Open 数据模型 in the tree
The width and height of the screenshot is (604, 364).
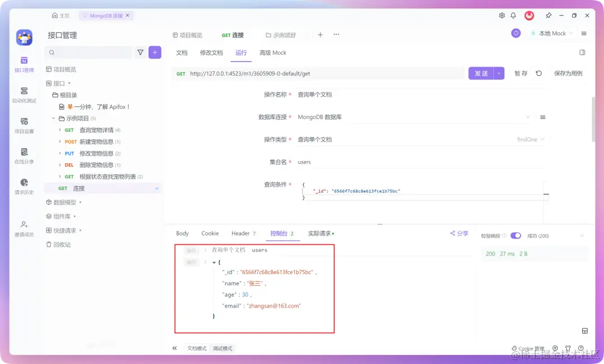62,202
